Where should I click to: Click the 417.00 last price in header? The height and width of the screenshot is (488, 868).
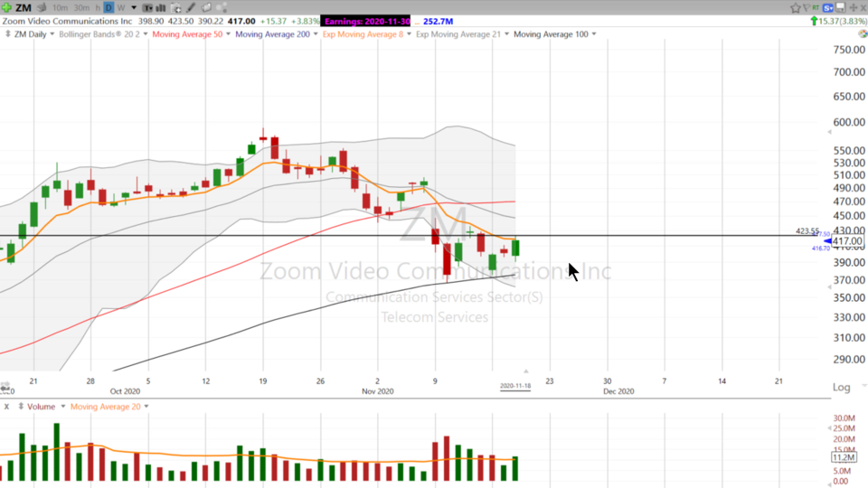click(x=241, y=21)
